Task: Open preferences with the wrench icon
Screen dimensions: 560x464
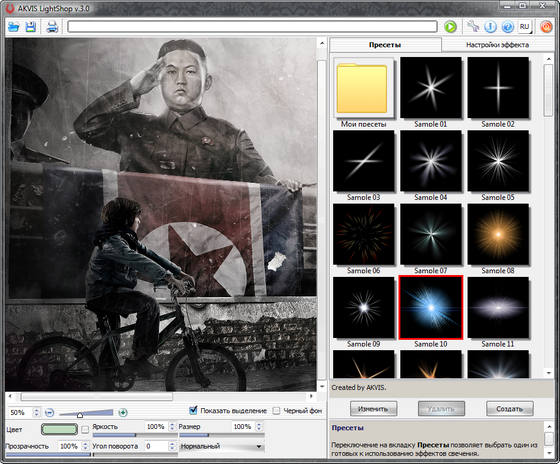Action: pos(473,27)
